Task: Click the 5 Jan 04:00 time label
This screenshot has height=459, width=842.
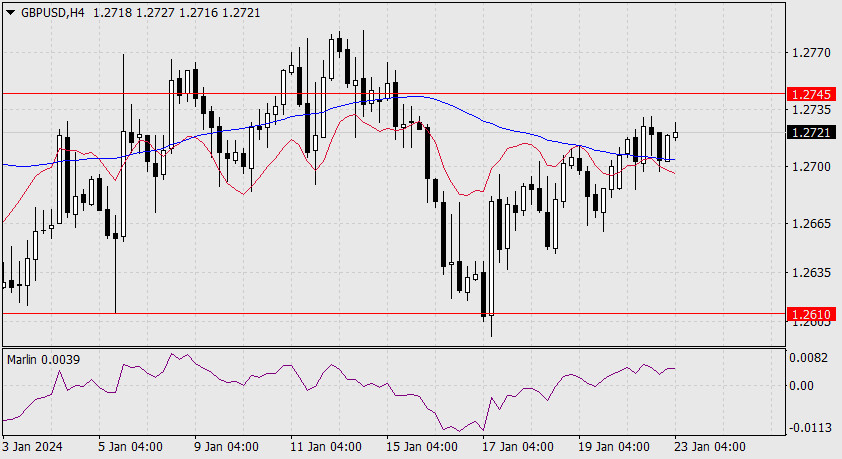Action: (130, 447)
